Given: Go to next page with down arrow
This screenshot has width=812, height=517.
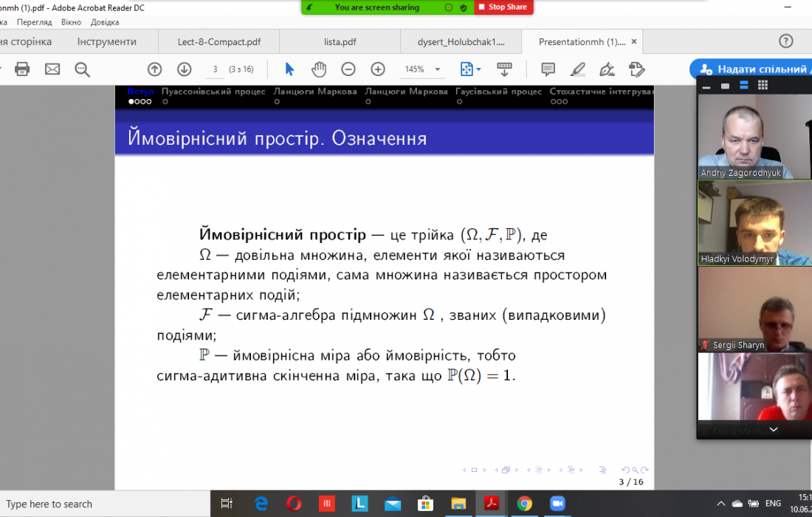Looking at the screenshot, I should 184,69.
